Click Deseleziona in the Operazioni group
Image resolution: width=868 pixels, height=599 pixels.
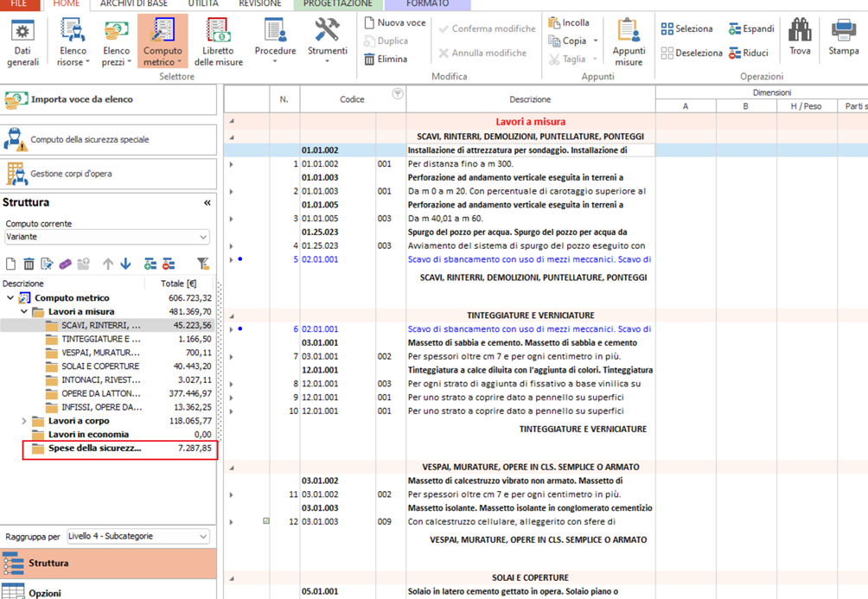692,53
